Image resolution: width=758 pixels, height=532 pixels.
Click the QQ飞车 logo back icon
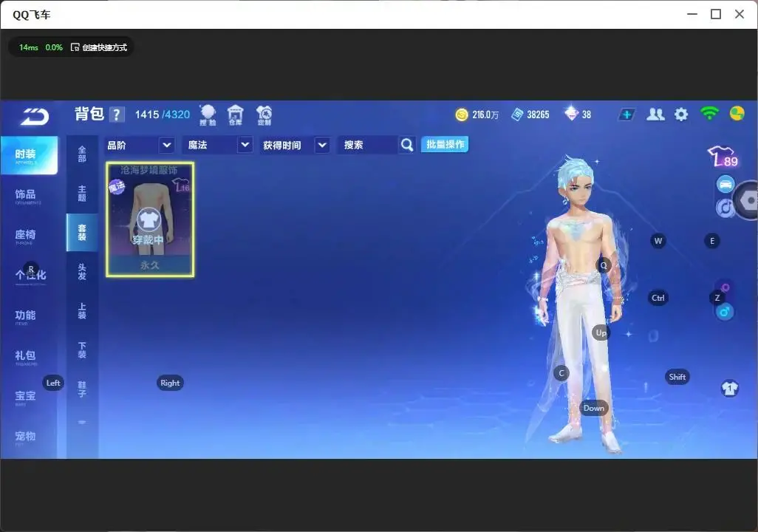click(x=35, y=116)
